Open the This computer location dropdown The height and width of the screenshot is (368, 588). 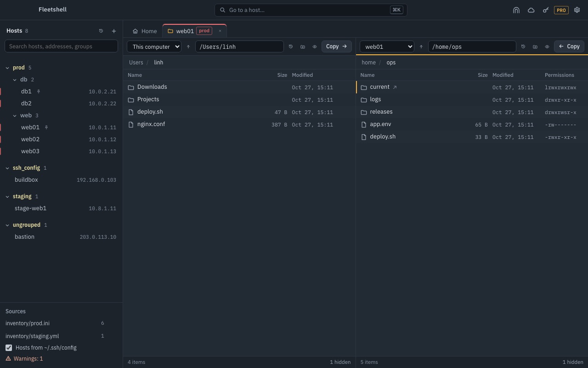point(154,46)
